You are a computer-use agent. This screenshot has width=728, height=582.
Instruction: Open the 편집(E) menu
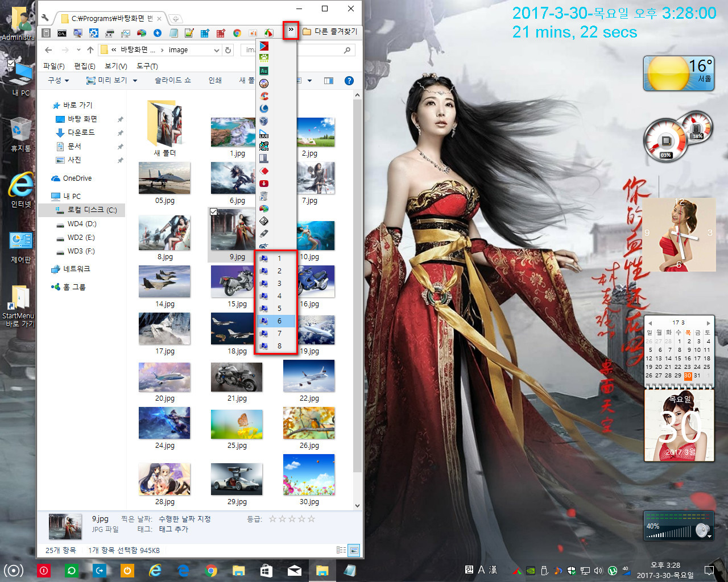pyautogui.click(x=85, y=66)
